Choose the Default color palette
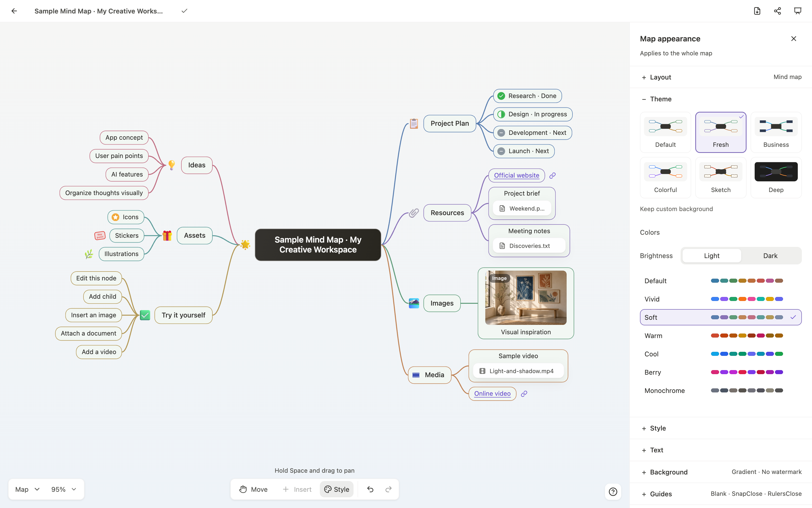The height and width of the screenshot is (508, 812). [x=720, y=281]
